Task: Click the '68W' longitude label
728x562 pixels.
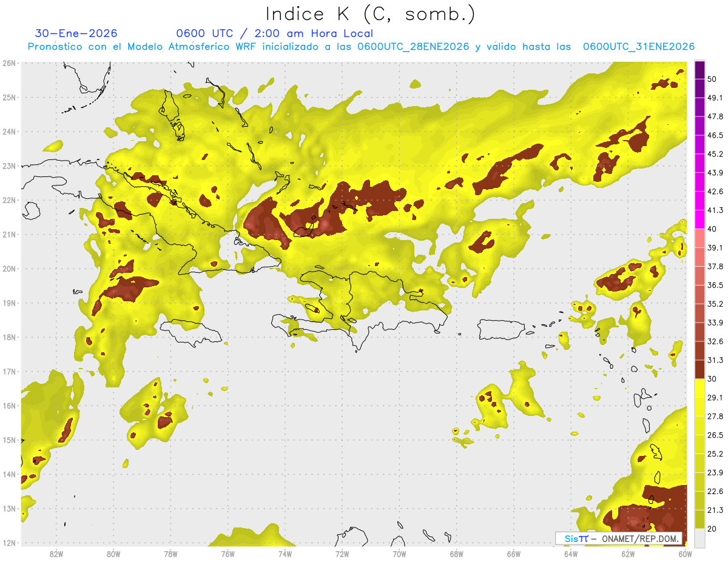Action: tap(456, 554)
